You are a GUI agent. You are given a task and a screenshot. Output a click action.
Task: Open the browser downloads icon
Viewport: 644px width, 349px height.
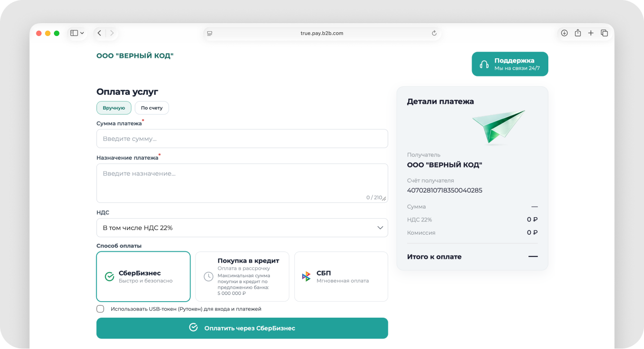pos(564,33)
